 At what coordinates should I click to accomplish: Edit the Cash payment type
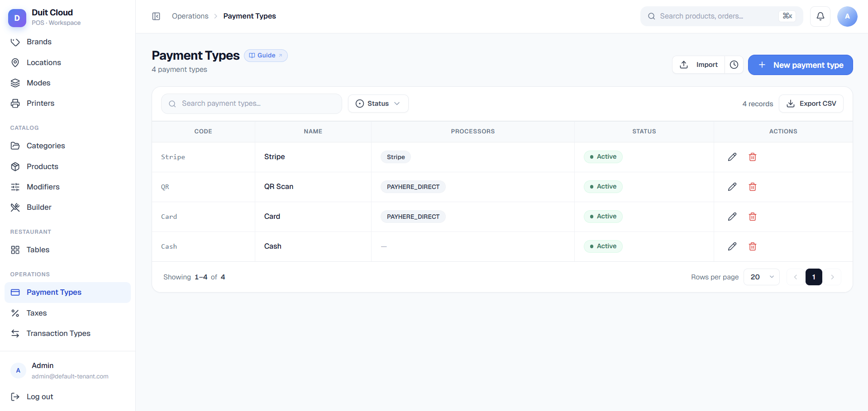click(x=732, y=246)
